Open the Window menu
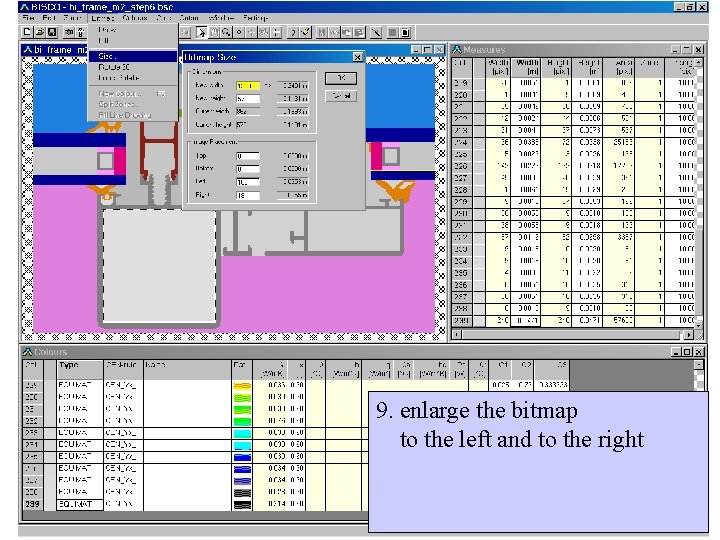The width and height of the screenshot is (720, 540). tap(221, 18)
